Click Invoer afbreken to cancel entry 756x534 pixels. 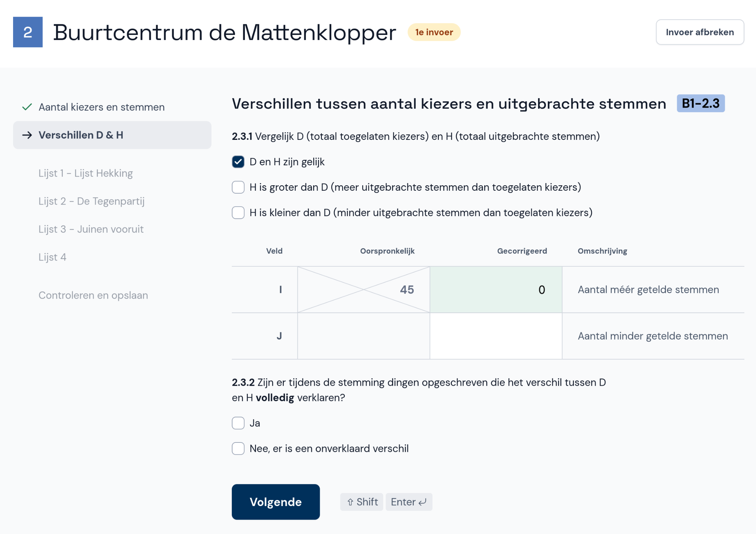point(700,32)
